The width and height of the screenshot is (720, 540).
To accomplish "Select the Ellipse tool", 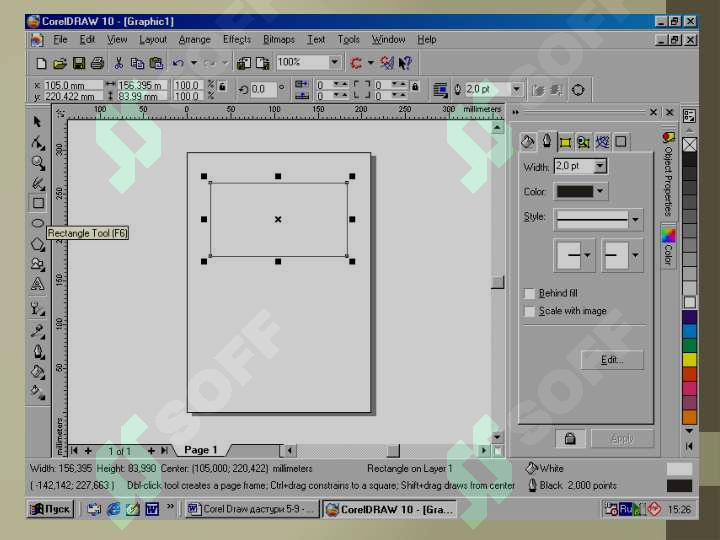I will tap(38, 223).
